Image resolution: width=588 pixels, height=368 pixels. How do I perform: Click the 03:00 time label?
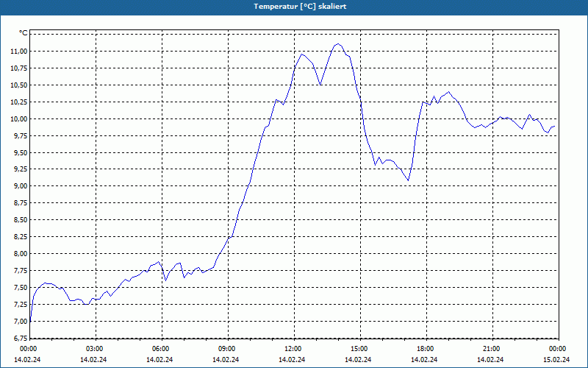[96, 349]
